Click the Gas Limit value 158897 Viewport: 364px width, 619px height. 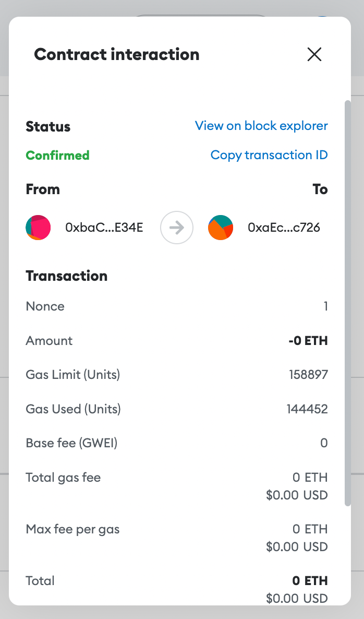point(308,375)
